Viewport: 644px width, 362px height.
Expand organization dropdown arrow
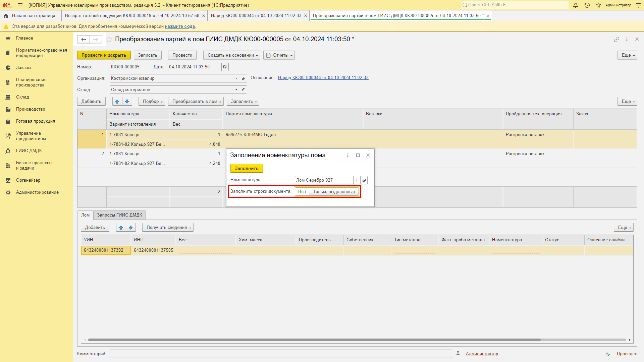point(236,78)
